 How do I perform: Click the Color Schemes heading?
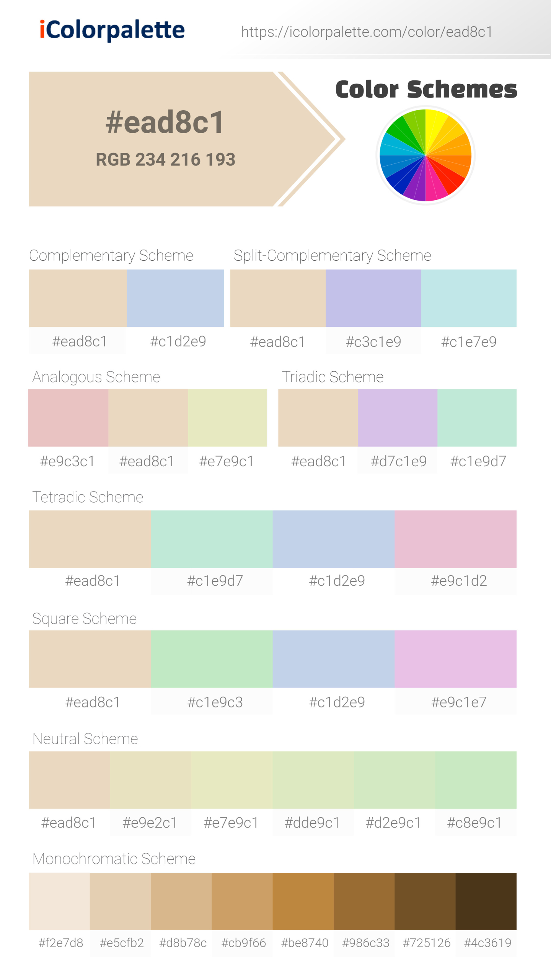tap(426, 90)
